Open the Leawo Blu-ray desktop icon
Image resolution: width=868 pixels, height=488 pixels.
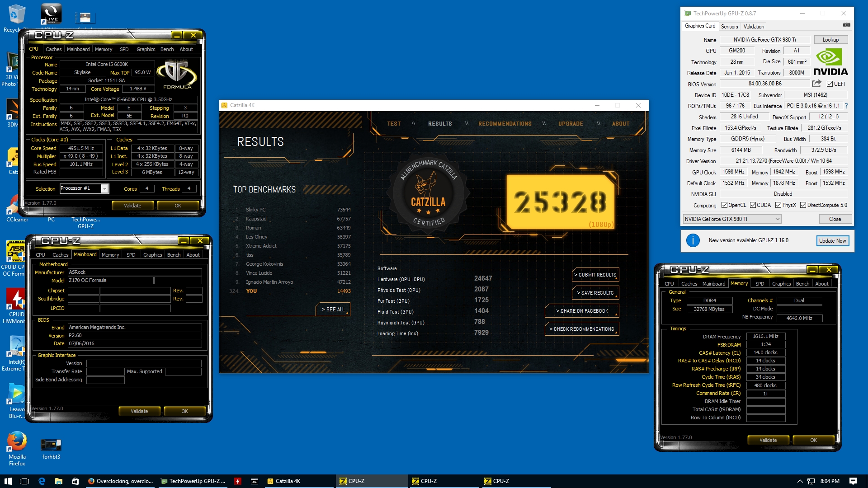coord(17,401)
